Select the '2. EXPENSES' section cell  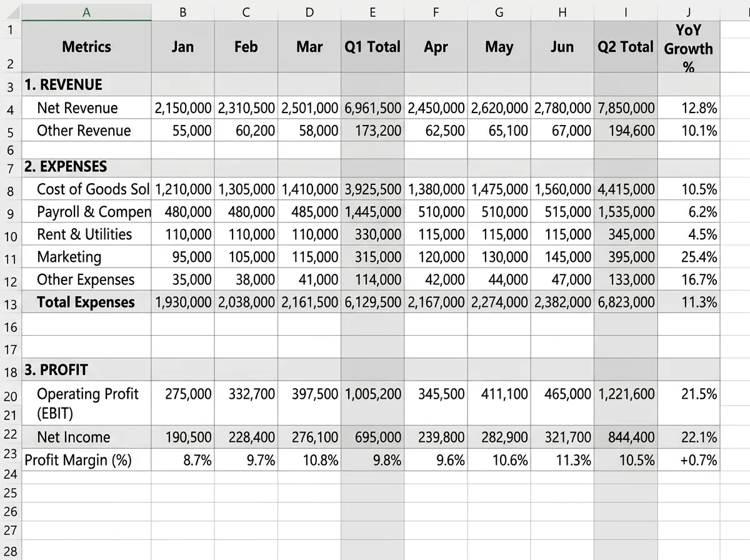pos(87,167)
